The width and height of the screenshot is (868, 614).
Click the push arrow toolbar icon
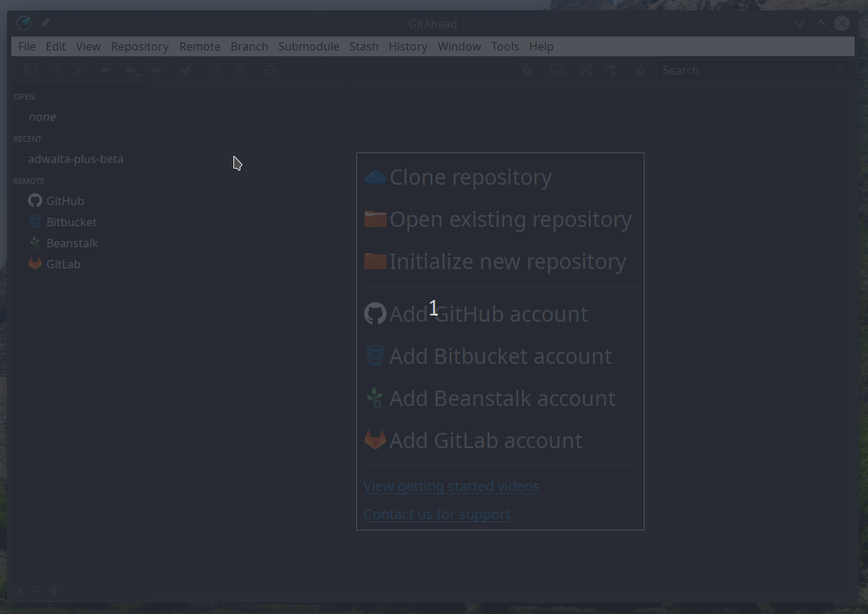coord(156,70)
